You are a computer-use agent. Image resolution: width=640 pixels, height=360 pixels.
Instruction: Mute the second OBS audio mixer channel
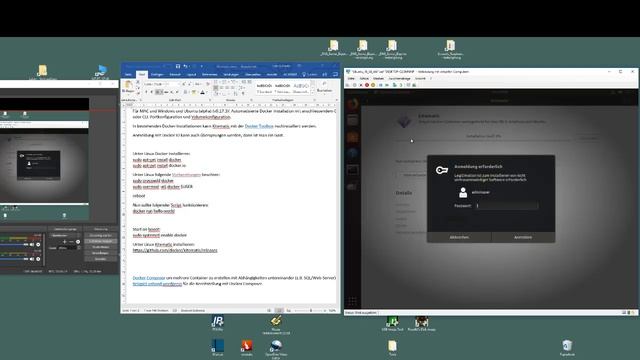(32, 259)
